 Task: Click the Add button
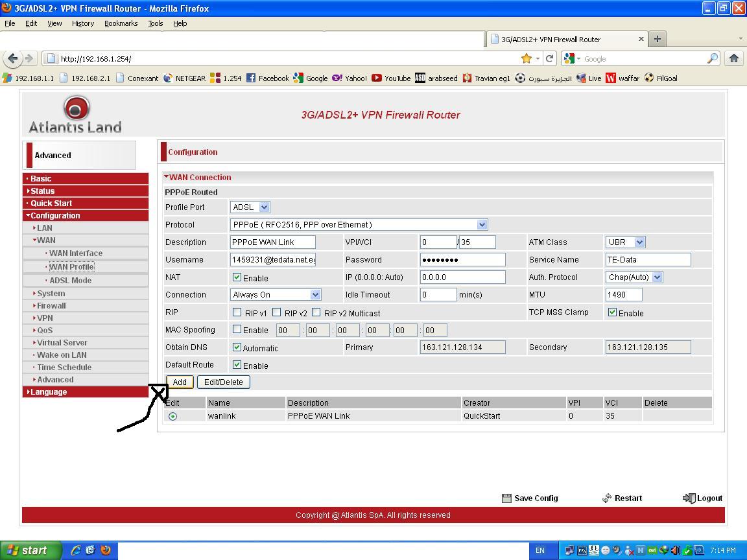180,382
